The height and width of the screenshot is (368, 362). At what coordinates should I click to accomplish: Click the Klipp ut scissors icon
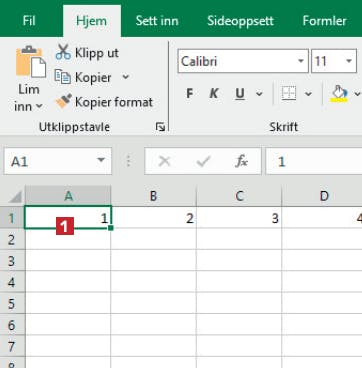63,52
